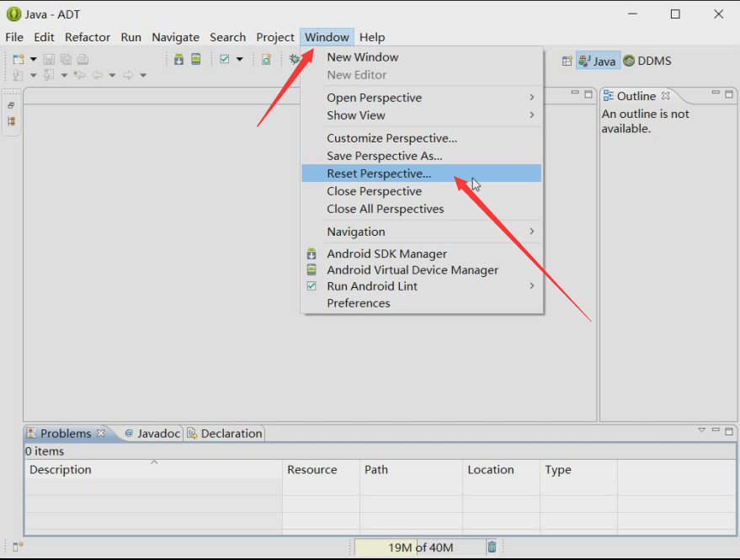This screenshot has height=560, width=740.
Task: Maximize the Outline panel
Action: (x=729, y=94)
